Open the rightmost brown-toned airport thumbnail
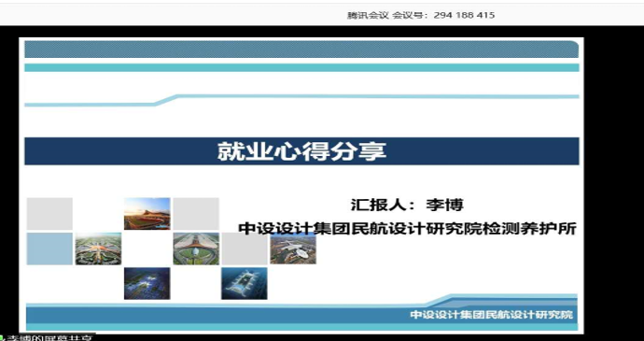The image size is (644, 341). click(293, 249)
